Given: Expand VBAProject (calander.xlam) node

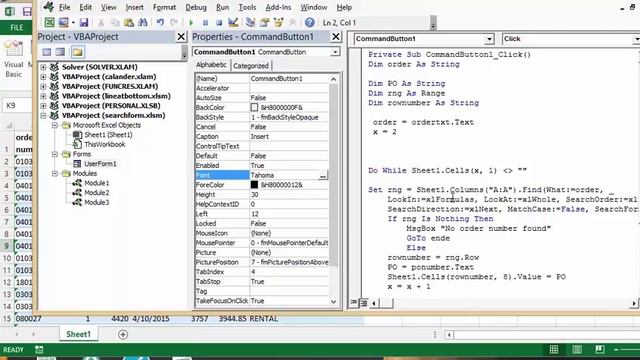Looking at the screenshot, I should [43, 77].
